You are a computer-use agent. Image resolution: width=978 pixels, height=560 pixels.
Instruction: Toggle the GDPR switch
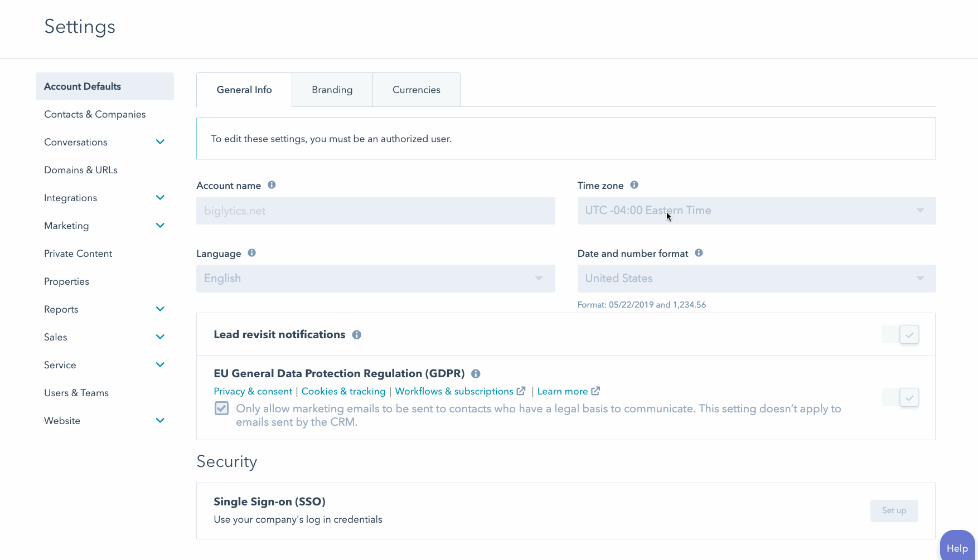click(900, 398)
